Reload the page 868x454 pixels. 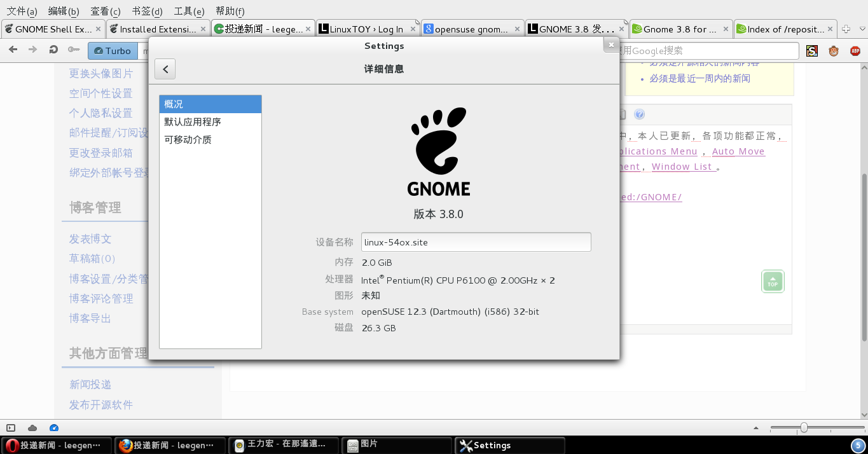pos(53,50)
